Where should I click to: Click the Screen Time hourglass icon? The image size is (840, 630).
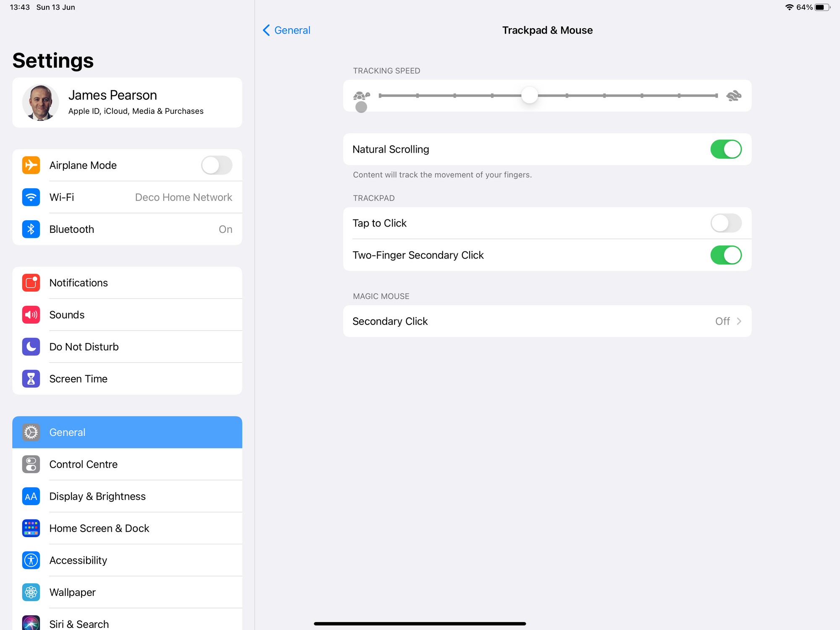31,378
